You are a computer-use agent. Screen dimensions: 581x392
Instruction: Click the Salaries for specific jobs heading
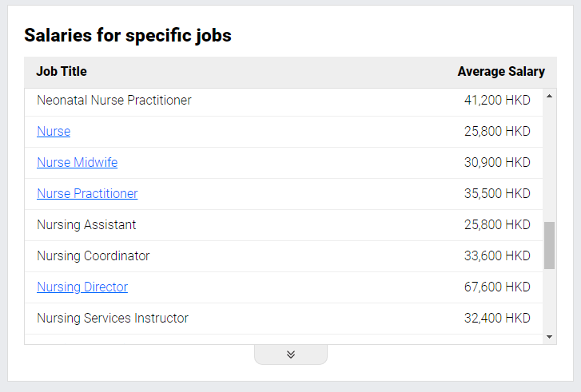click(x=128, y=36)
